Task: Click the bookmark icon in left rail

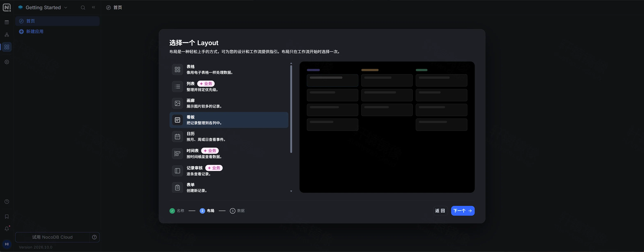Action: (x=7, y=217)
